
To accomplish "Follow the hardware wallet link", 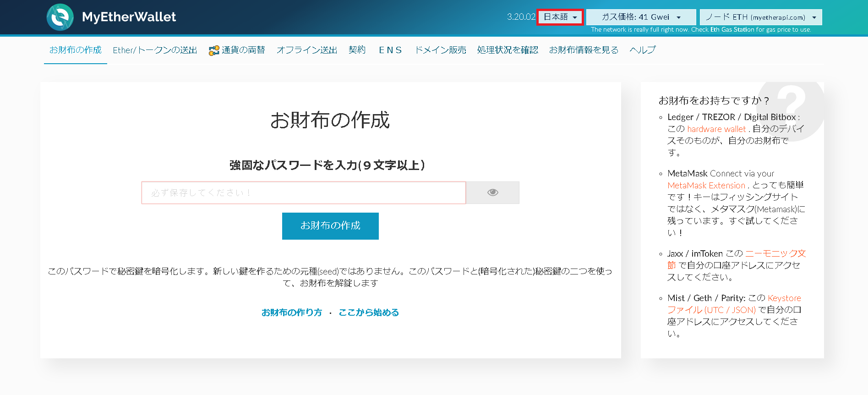I will [716, 129].
